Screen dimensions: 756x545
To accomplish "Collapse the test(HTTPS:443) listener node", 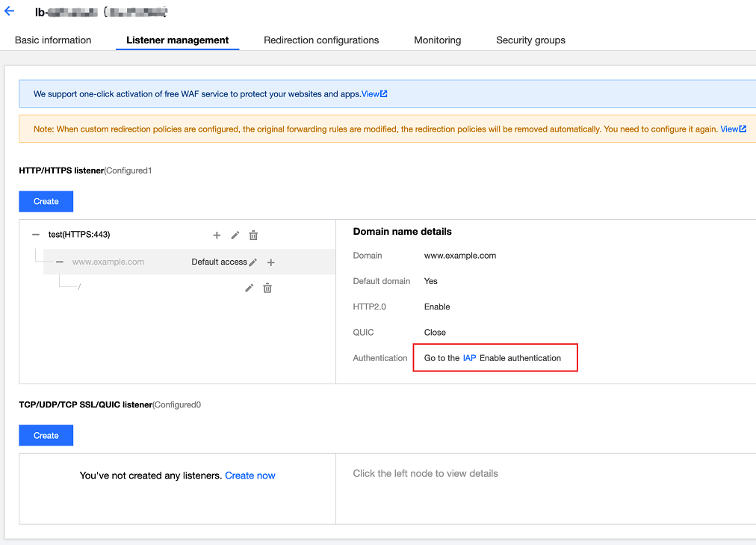I will coord(36,235).
